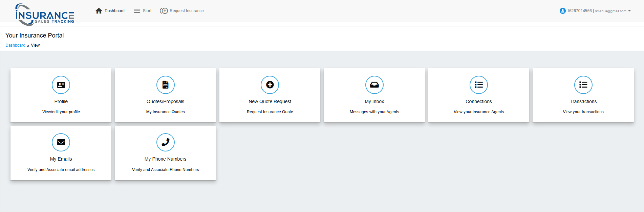Open the Connections card title
The height and width of the screenshot is (212, 644).
click(479, 101)
